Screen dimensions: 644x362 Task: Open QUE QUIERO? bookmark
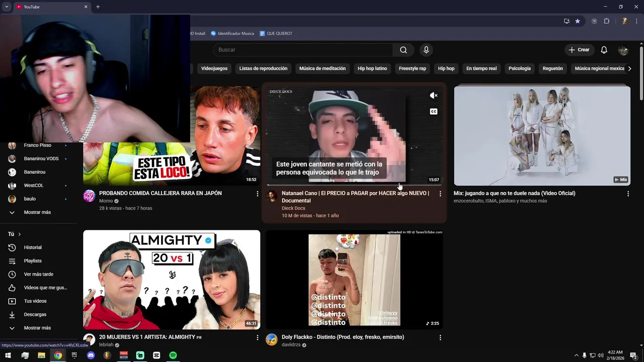(x=276, y=33)
